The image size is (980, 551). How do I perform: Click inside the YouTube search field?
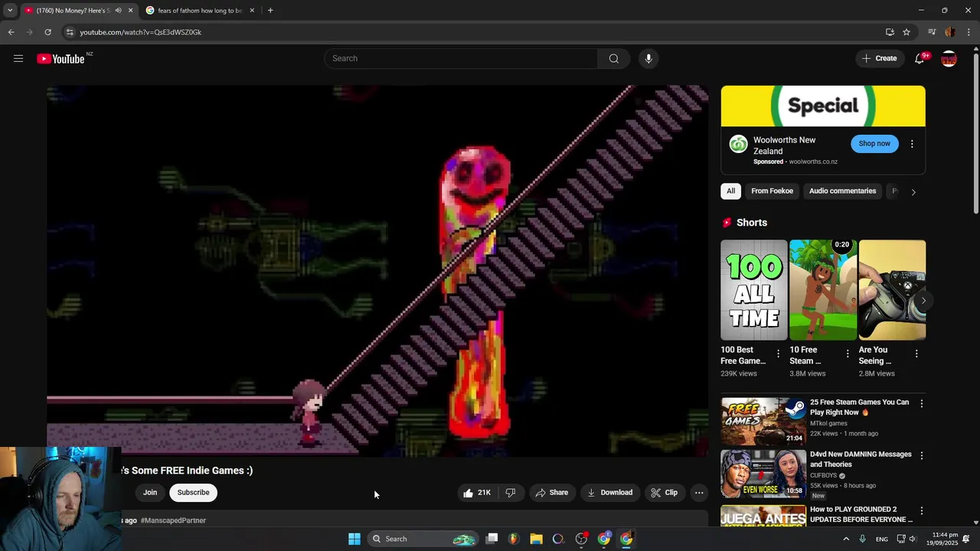(461, 58)
